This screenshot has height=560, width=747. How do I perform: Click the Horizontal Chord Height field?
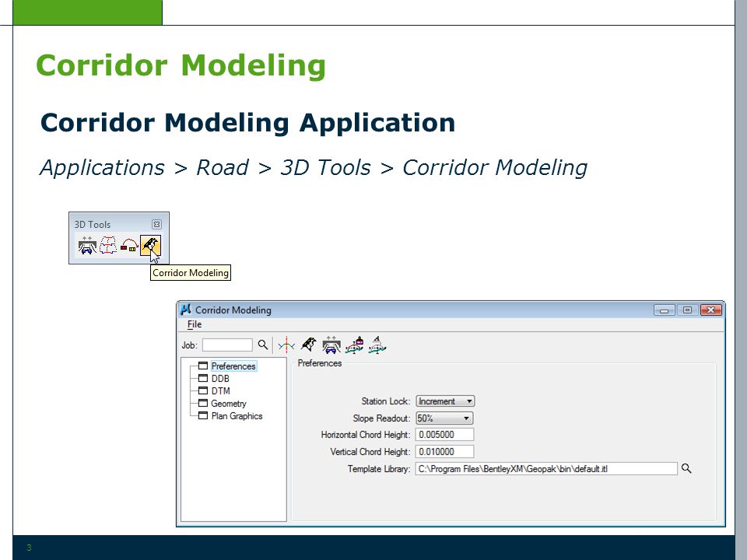(x=444, y=434)
